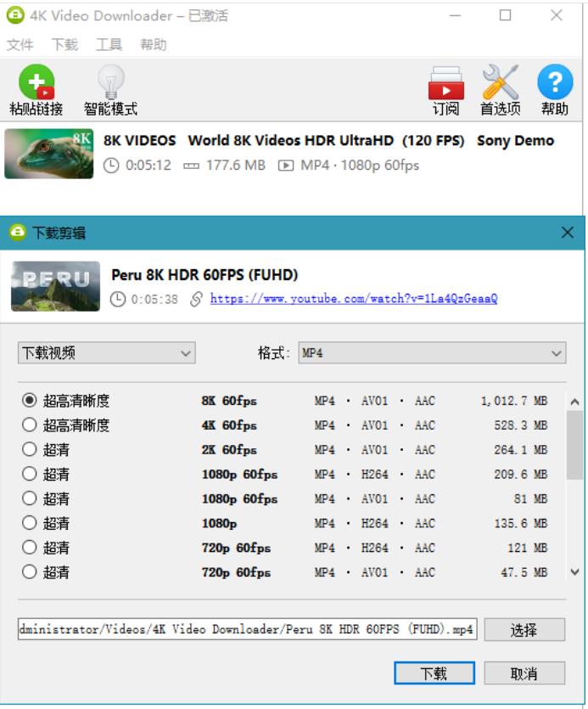Click the clock icon next to 0:05:12
The height and width of the screenshot is (709, 588).
[x=111, y=166]
